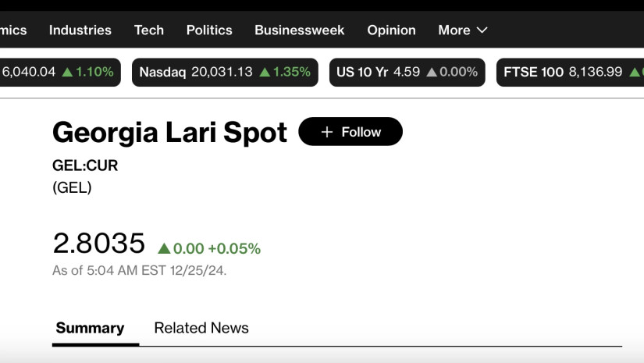
Task: Switch to the Summary tab
Action: click(x=90, y=328)
